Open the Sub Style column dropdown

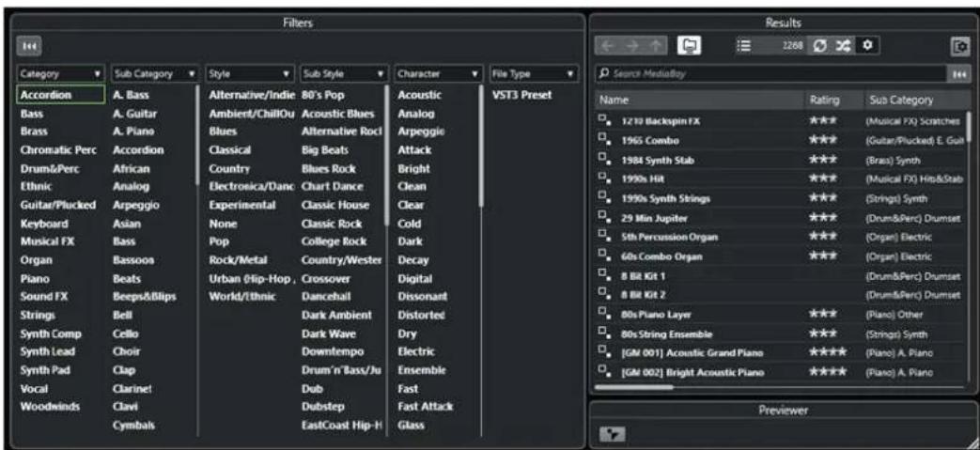pyautogui.click(x=380, y=74)
